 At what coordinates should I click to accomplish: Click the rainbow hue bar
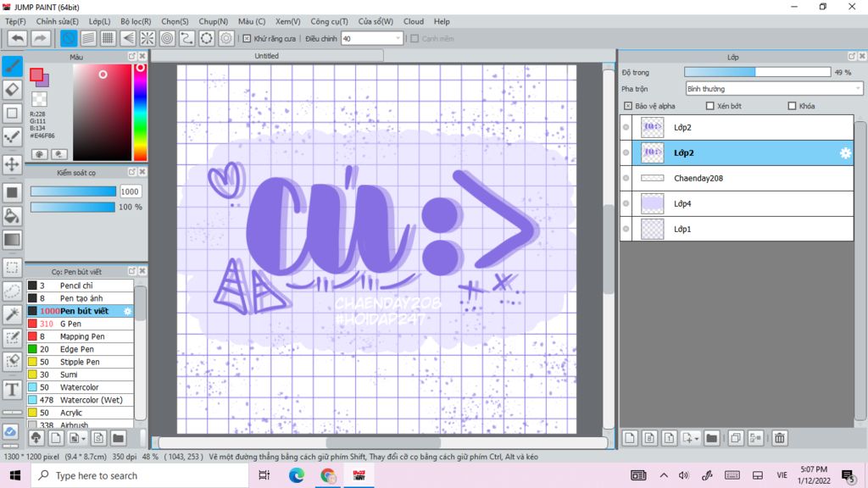[x=140, y=113]
